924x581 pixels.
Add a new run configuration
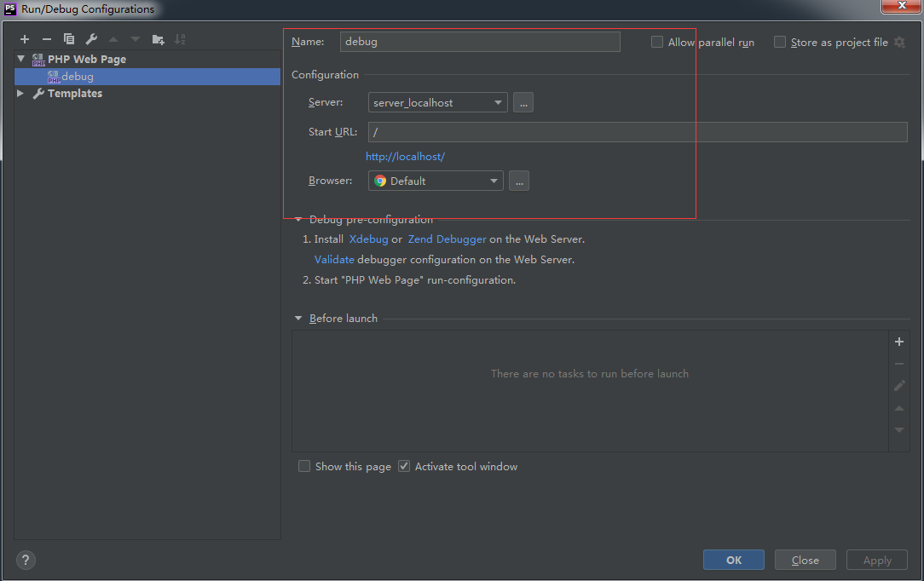(25, 39)
